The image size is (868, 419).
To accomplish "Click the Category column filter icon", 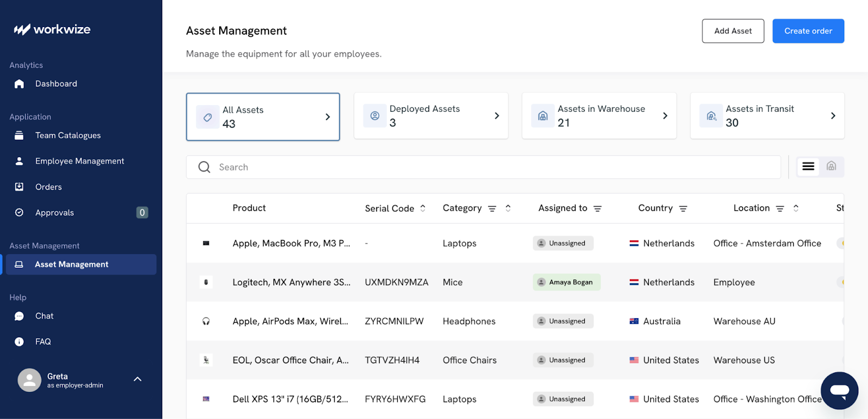I will 492,209.
